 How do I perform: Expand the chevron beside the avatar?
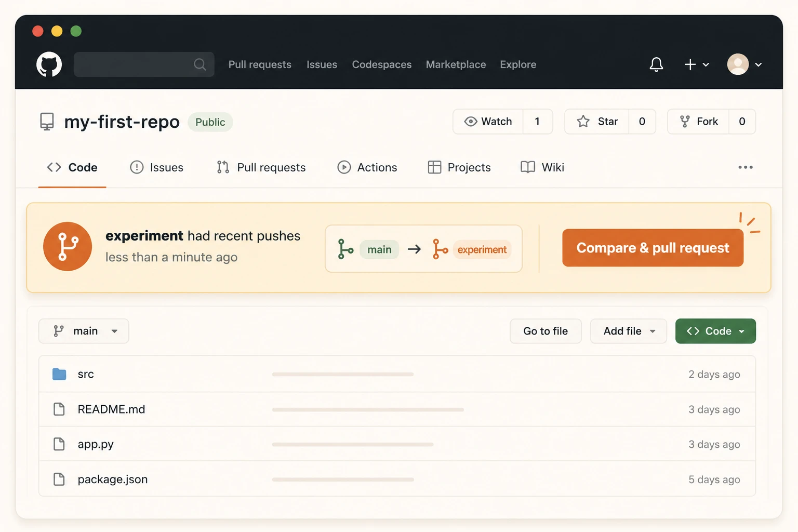tap(759, 65)
